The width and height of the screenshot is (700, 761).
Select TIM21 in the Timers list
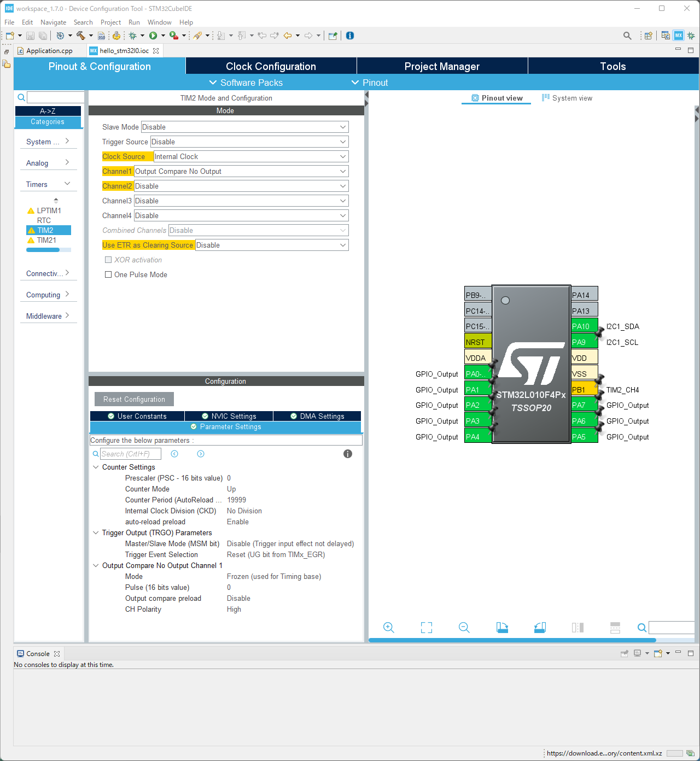pyautogui.click(x=46, y=240)
